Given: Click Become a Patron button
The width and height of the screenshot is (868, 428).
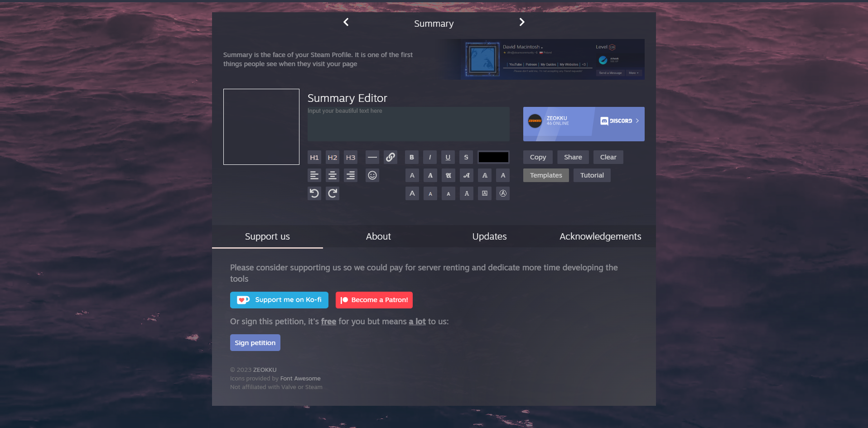Looking at the screenshot, I should pos(374,300).
